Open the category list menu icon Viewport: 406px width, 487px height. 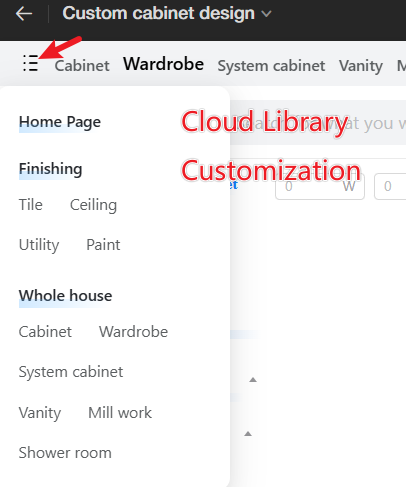(x=30, y=63)
